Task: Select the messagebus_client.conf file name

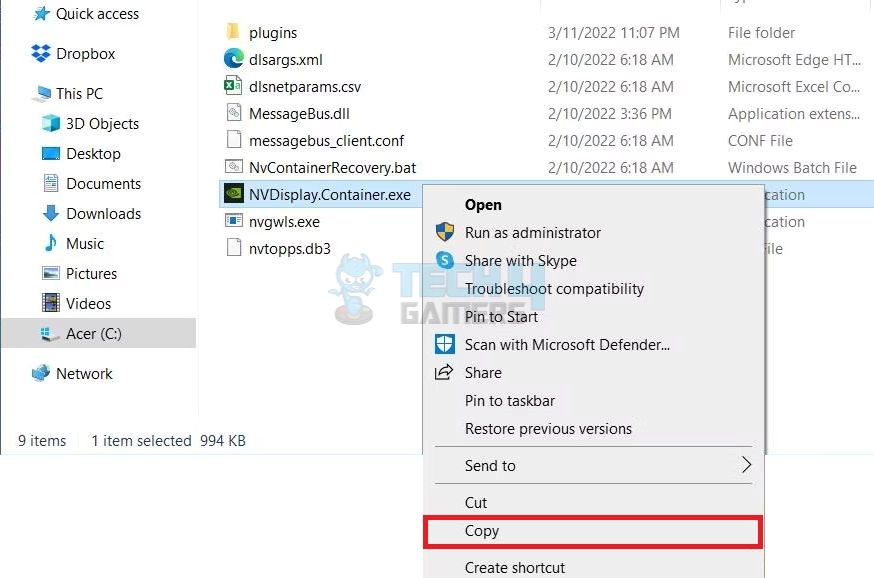Action: 327,140
